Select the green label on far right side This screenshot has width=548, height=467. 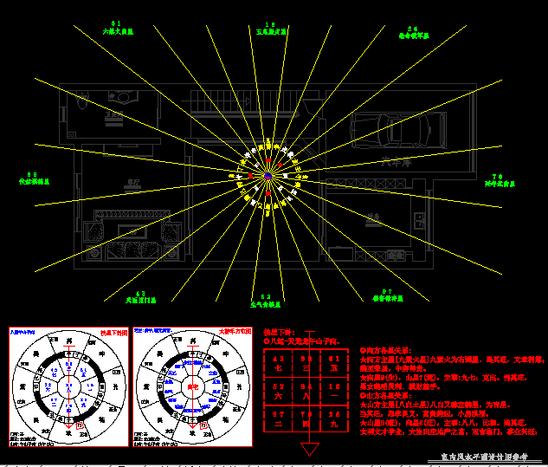click(500, 181)
